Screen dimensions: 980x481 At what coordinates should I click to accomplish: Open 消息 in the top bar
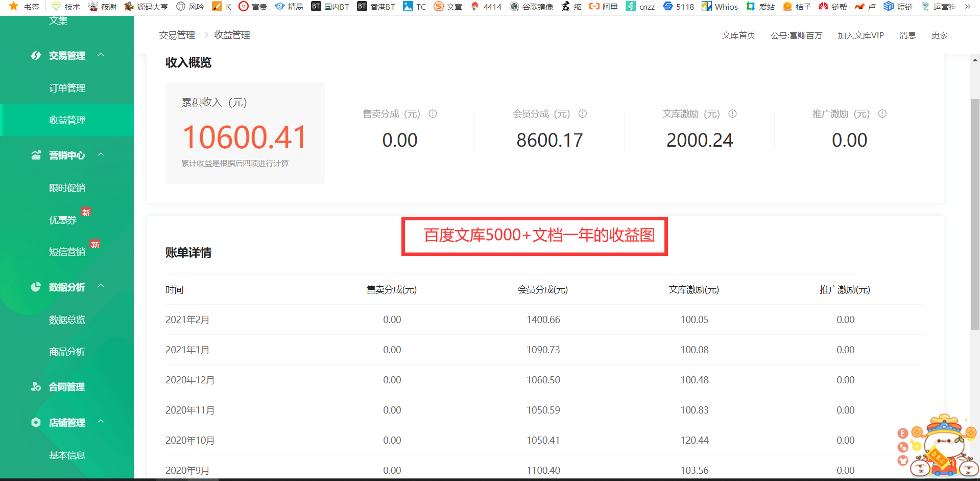click(907, 35)
